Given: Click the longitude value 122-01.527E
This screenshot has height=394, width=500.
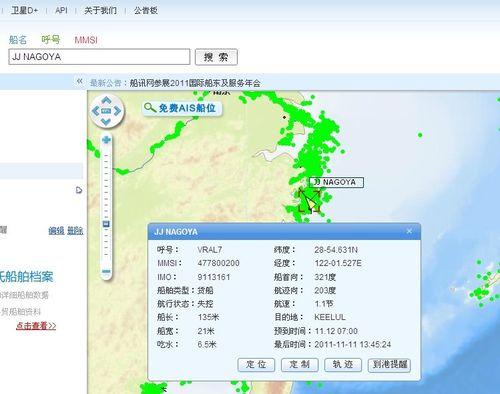Looking at the screenshot, I should [x=338, y=263].
